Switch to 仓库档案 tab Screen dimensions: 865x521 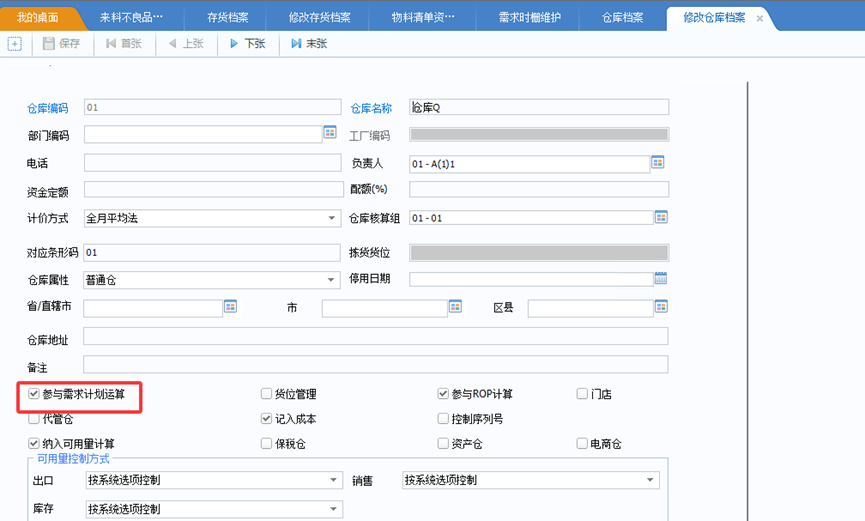pos(622,18)
